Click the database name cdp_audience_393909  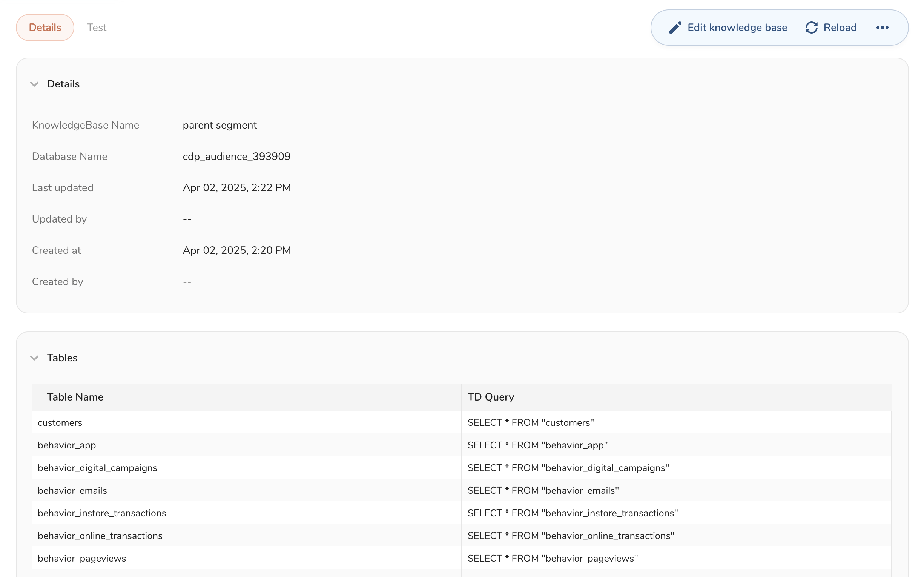click(x=236, y=157)
